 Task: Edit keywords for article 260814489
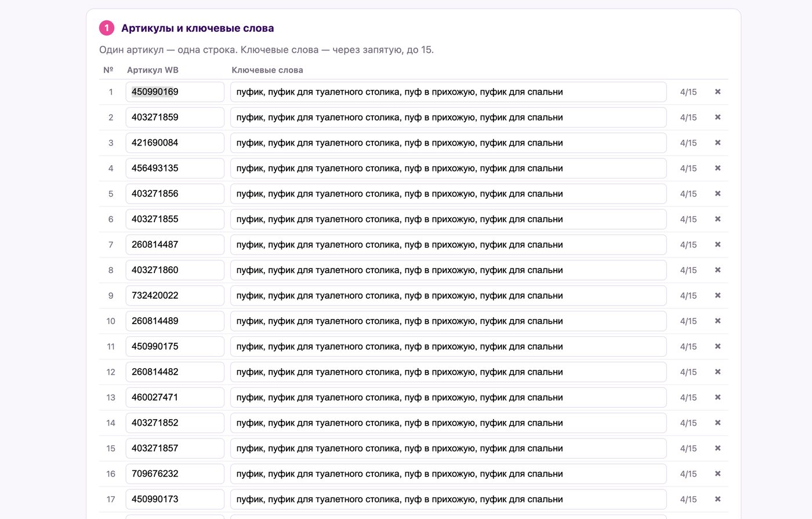tap(448, 321)
